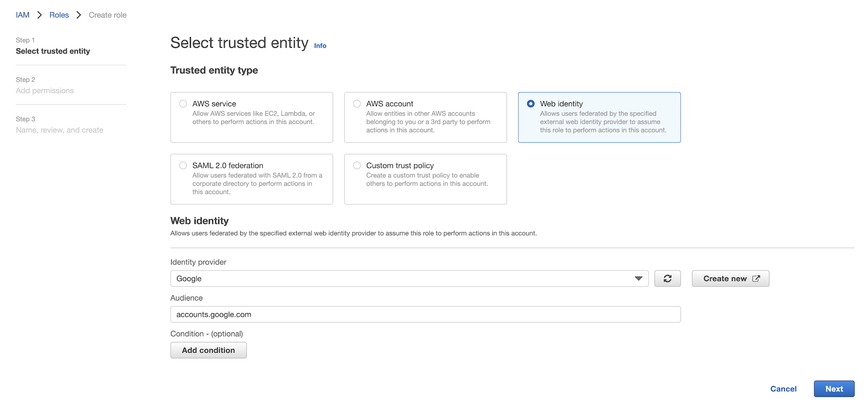The image size is (868, 405).
Task: Click the refresh identity providers icon button
Action: pos(667,278)
